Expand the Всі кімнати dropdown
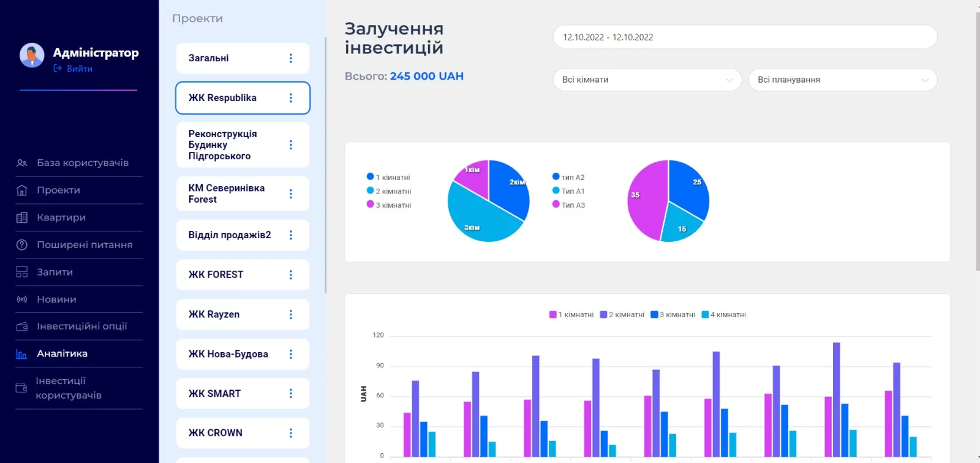 pos(647,80)
